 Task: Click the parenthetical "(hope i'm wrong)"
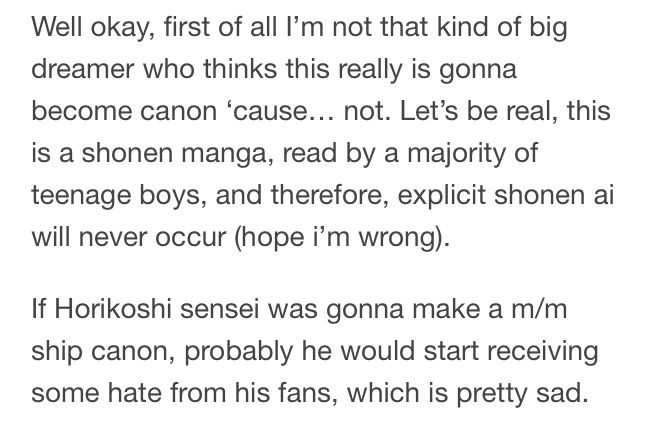point(342,240)
